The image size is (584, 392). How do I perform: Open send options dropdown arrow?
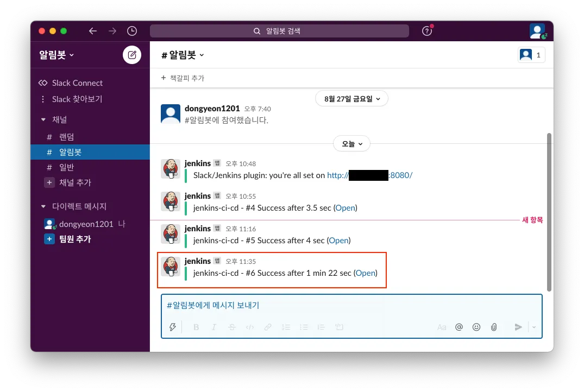tap(533, 327)
